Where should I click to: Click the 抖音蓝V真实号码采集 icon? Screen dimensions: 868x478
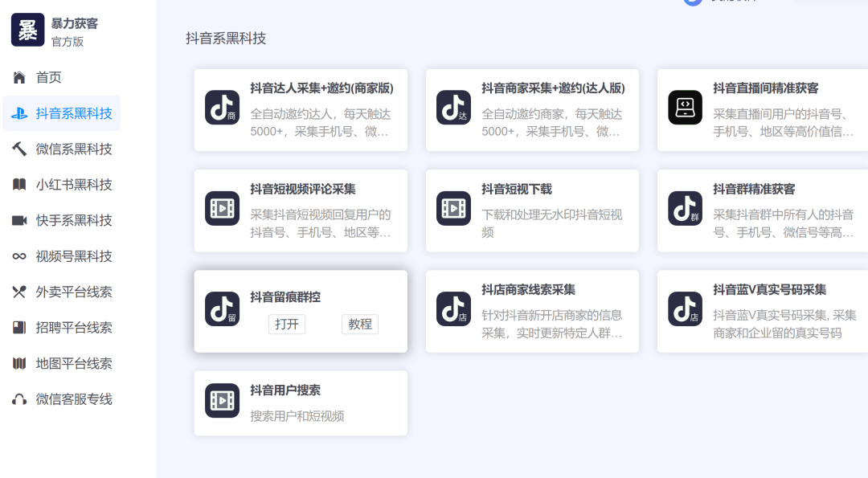pos(685,308)
